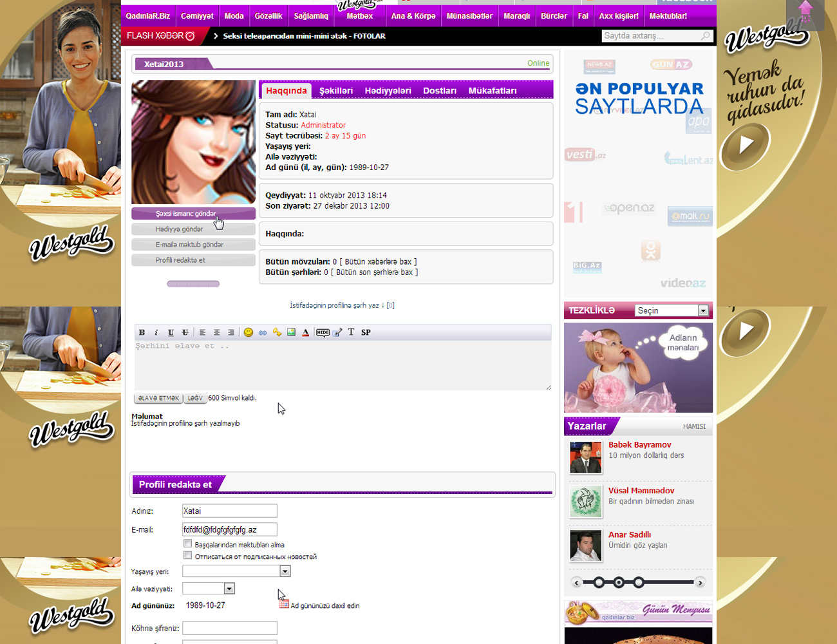The width and height of the screenshot is (837, 644).
Task: Insert an image in the comment
Action: click(291, 332)
